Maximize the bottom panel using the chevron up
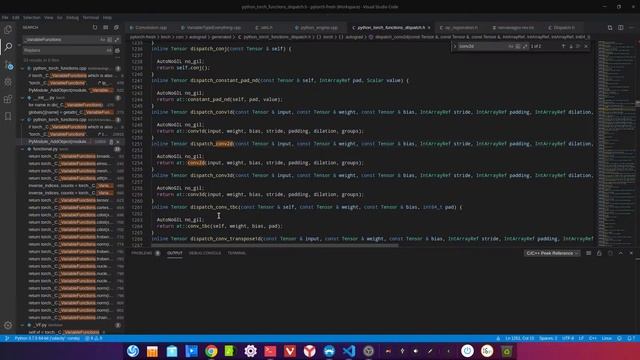Viewport: 640px width, 360px height. point(620,253)
